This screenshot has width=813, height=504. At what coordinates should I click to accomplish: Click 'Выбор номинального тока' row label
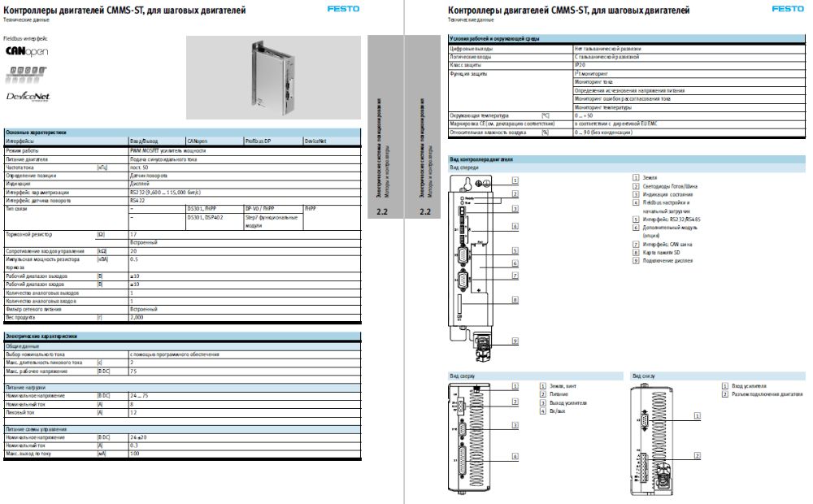click(35, 354)
